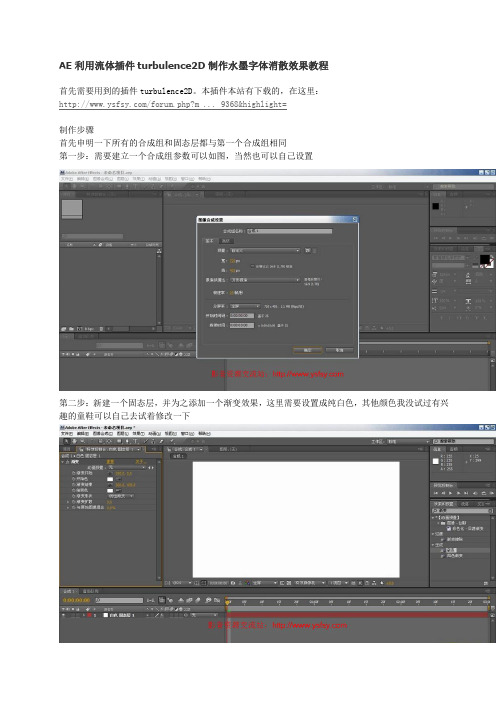Click the 关于 link for the 渐变 effect
This screenshot has height=702, width=496.
(141, 462)
